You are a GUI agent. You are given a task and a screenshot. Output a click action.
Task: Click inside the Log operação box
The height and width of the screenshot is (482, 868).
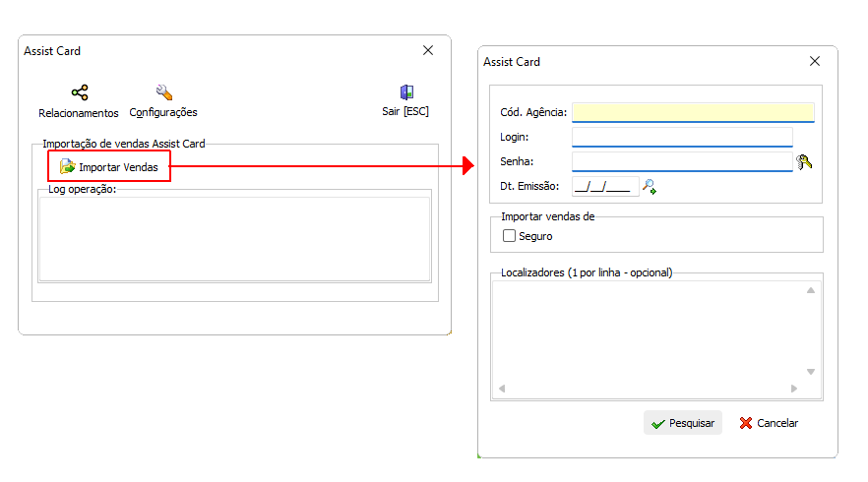(234, 239)
